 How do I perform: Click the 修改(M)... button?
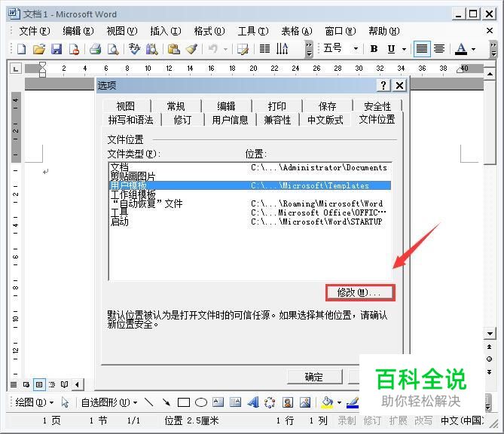[x=360, y=292]
